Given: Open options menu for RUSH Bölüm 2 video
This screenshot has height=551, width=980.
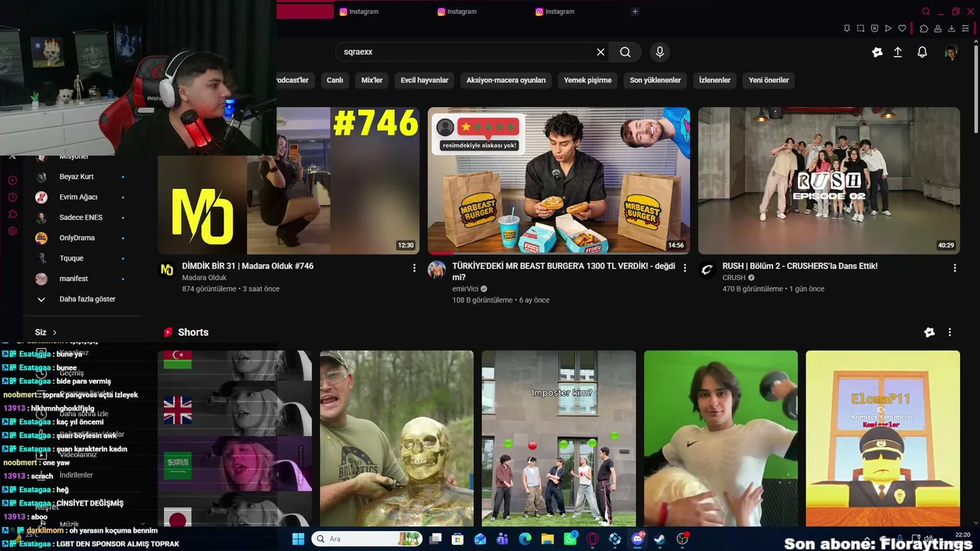Looking at the screenshot, I should [955, 268].
